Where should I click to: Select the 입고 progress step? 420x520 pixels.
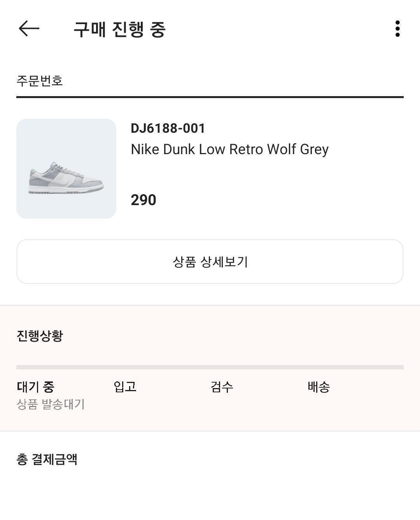(x=125, y=387)
